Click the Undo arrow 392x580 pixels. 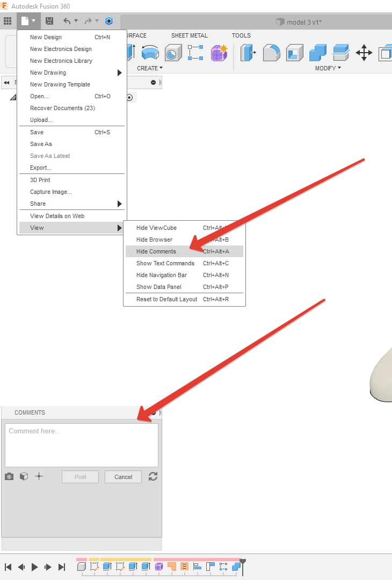tap(67, 21)
